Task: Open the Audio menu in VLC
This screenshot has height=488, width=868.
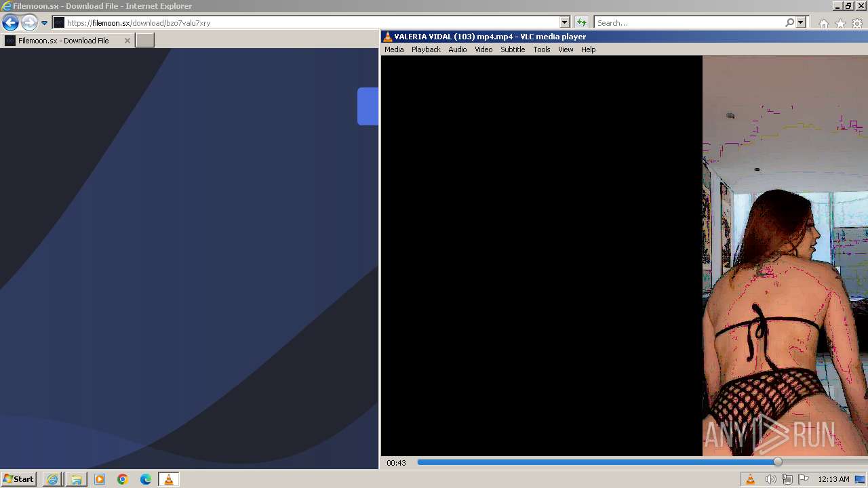Action: pyautogui.click(x=458, y=49)
